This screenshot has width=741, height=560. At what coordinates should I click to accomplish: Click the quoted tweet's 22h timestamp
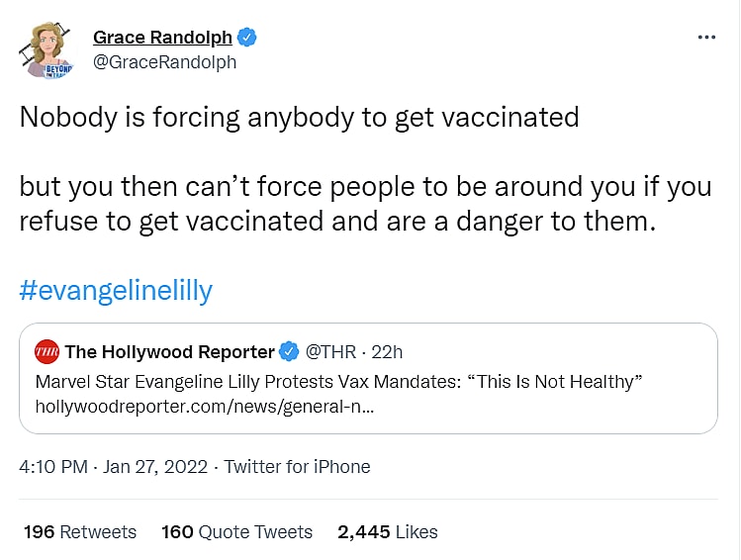pos(385,351)
